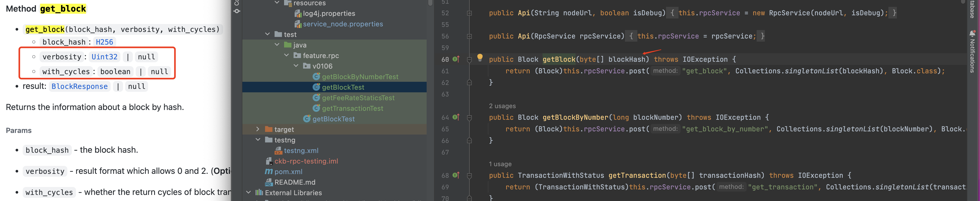The width and height of the screenshot is (980, 201).
Task: Click the getBlockByNumberTest class icon
Action: 316,77
